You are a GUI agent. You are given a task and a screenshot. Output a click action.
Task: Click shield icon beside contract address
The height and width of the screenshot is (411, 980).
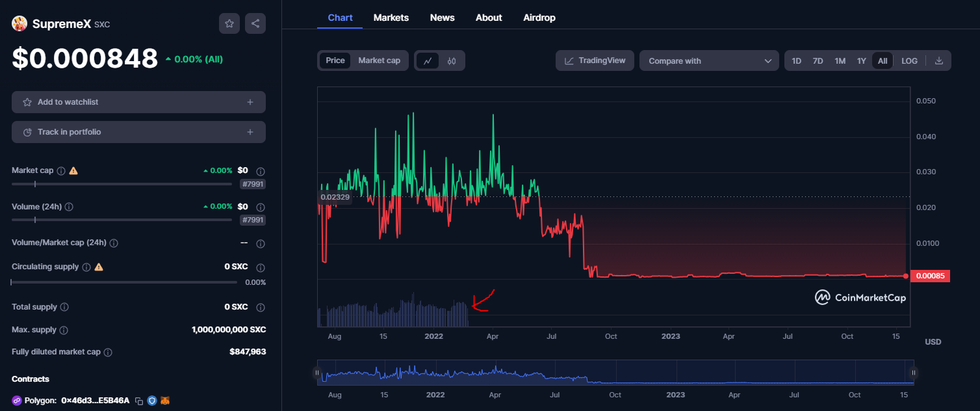pos(152,401)
